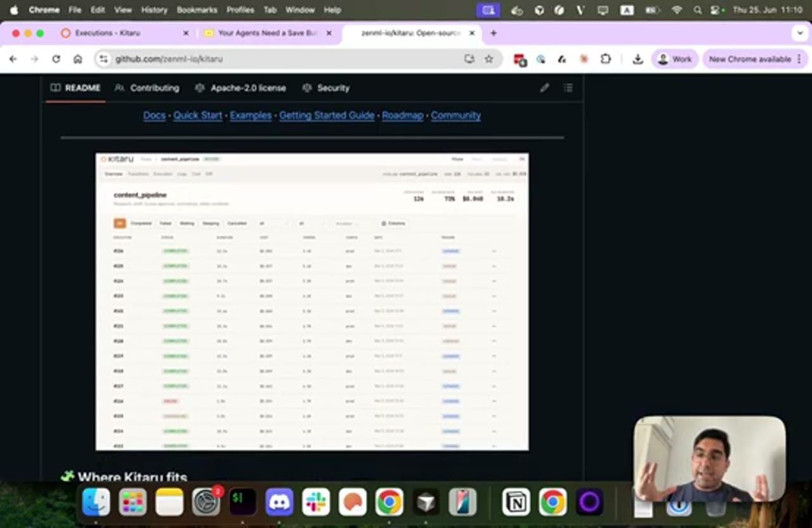The image size is (812, 528).
Task: Open the Work profile menu
Action: point(675,59)
